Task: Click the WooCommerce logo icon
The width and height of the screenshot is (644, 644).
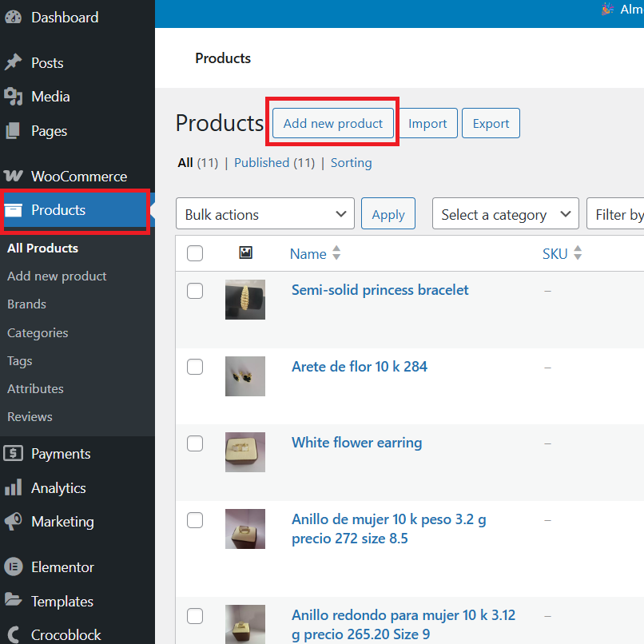Action: pos(13,177)
